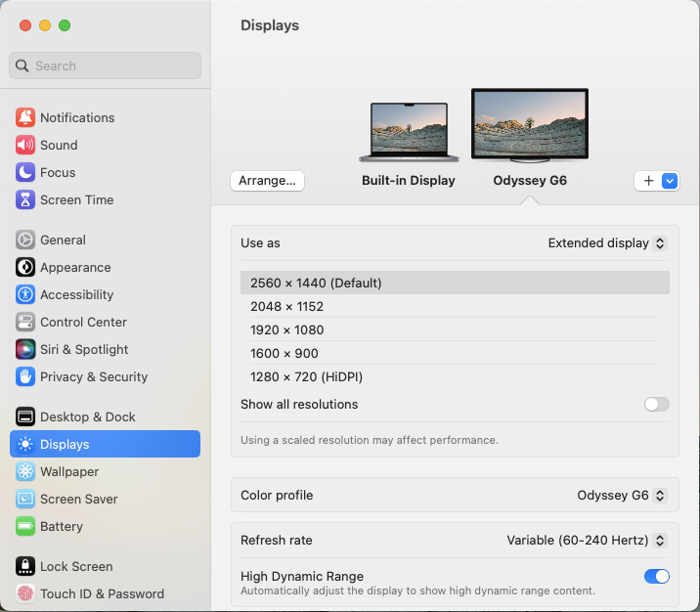The width and height of the screenshot is (700, 612).
Task: Click the Search field in sidebar
Action: 106,66
